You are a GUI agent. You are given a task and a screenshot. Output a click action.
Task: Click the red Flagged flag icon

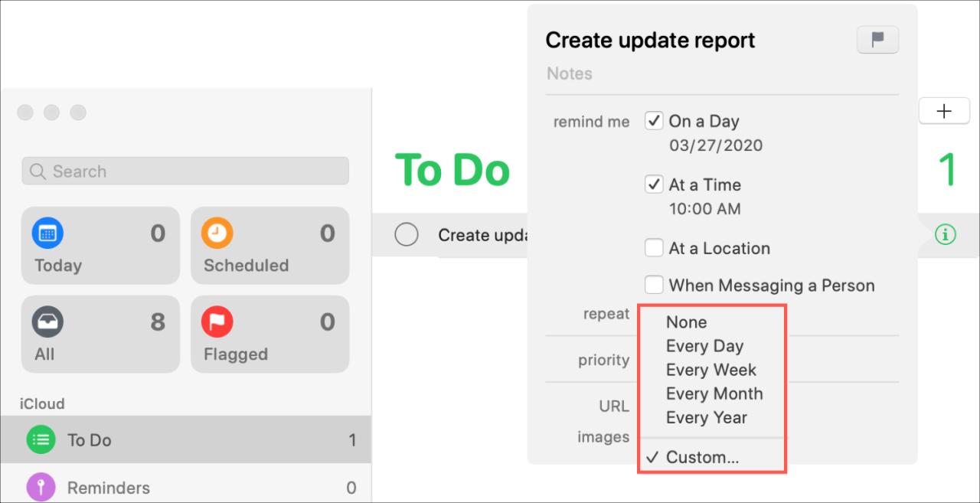click(x=217, y=322)
